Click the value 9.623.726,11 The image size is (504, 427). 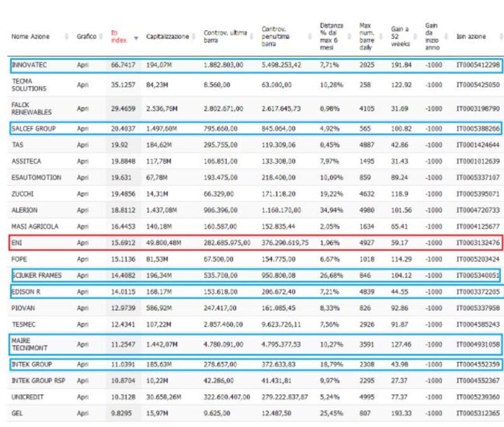click(x=281, y=325)
